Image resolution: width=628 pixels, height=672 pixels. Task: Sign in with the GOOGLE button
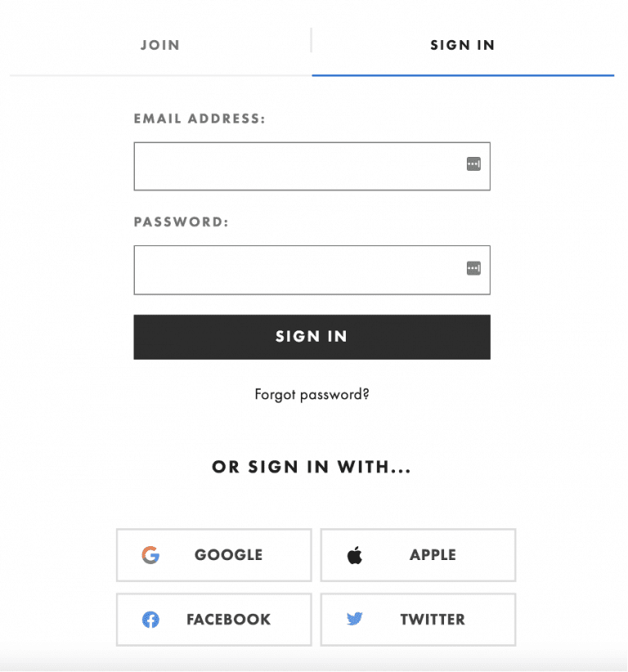(213, 554)
